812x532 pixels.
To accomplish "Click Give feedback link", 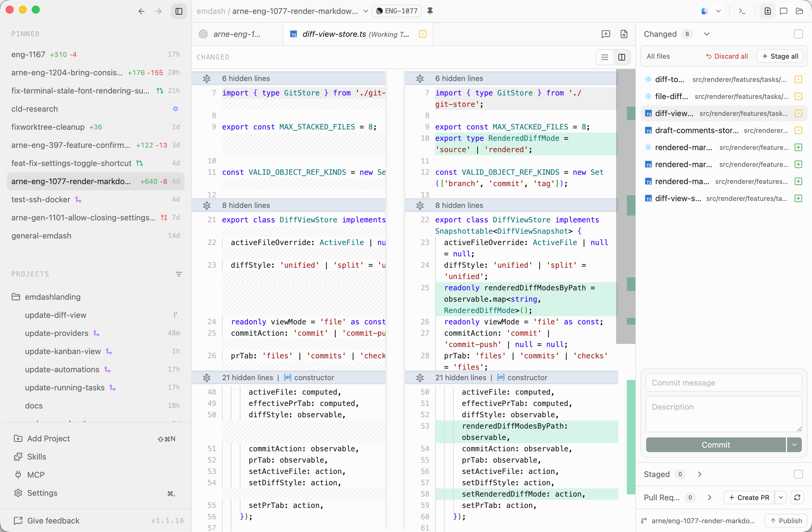I will coord(47,520).
